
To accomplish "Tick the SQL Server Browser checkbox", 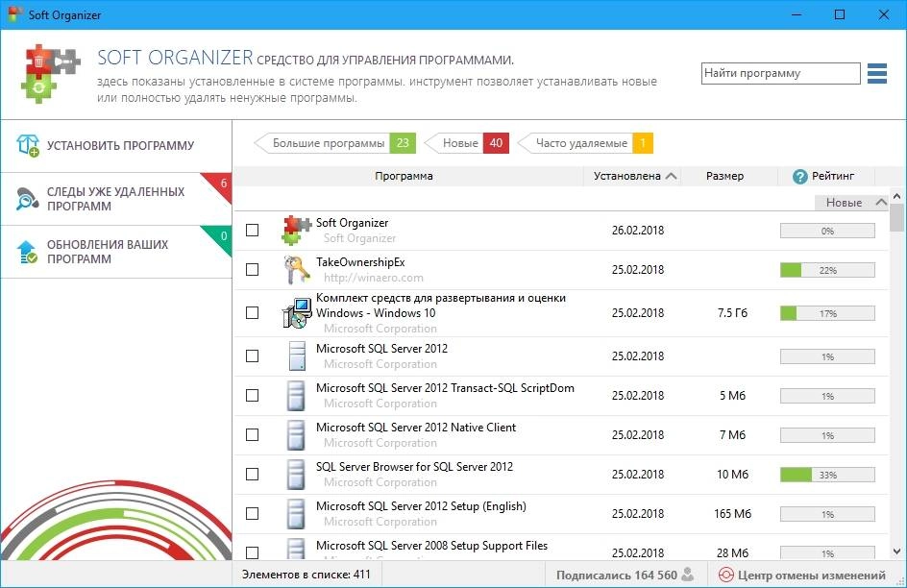I will point(252,474).
